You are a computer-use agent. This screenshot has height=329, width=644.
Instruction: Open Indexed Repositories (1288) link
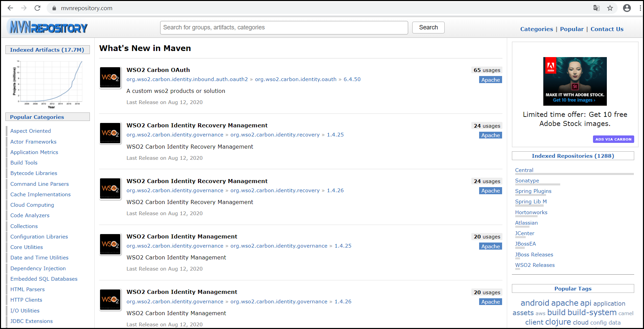coord(573,156)
